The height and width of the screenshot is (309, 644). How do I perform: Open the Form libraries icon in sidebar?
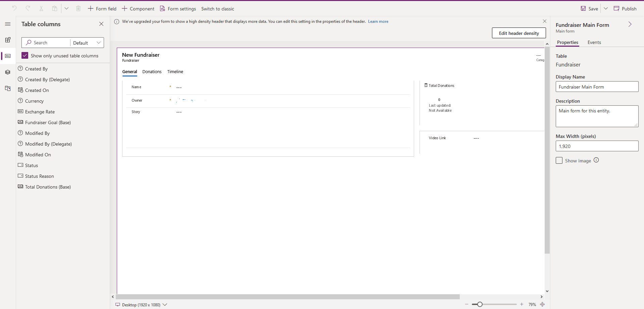[x=8, y=89]
